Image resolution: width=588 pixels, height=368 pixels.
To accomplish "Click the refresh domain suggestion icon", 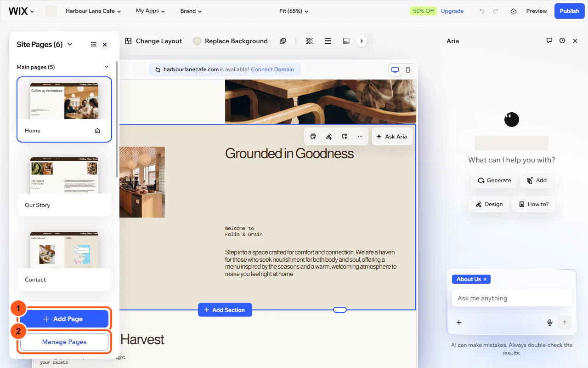I will coord(158,69).
